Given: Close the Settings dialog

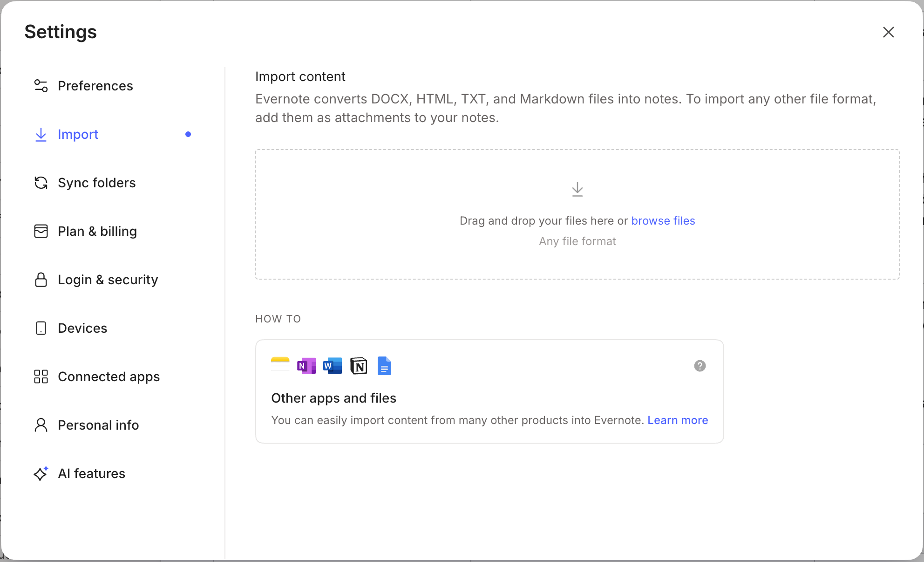Looking at the screenshot, I should tap(888, 32).
